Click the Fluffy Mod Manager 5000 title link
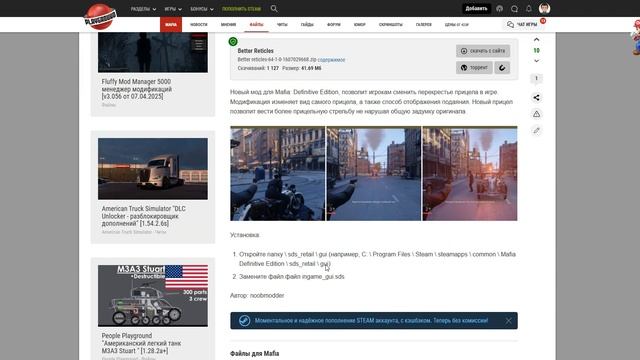The width and height of the screenshot is (640, 360). (x=137, y=89)
